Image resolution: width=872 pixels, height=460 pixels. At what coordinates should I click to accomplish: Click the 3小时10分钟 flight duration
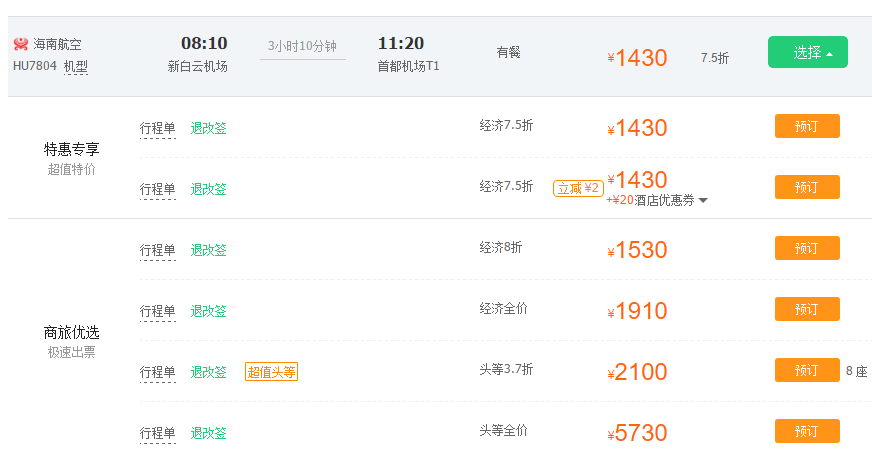[x=303, y=46]
